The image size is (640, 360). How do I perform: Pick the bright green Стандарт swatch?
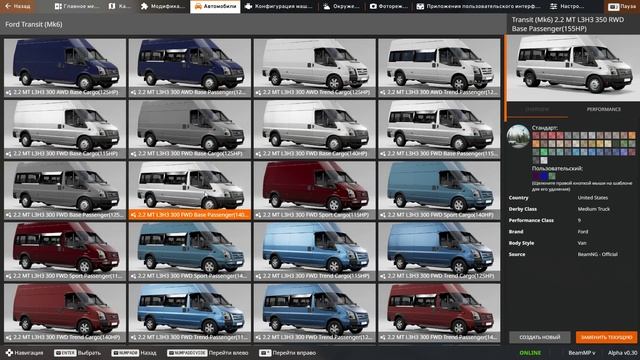coord(544,152)
